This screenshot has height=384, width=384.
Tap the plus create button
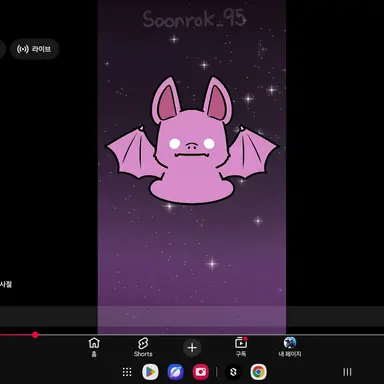(x=192, y=348)
